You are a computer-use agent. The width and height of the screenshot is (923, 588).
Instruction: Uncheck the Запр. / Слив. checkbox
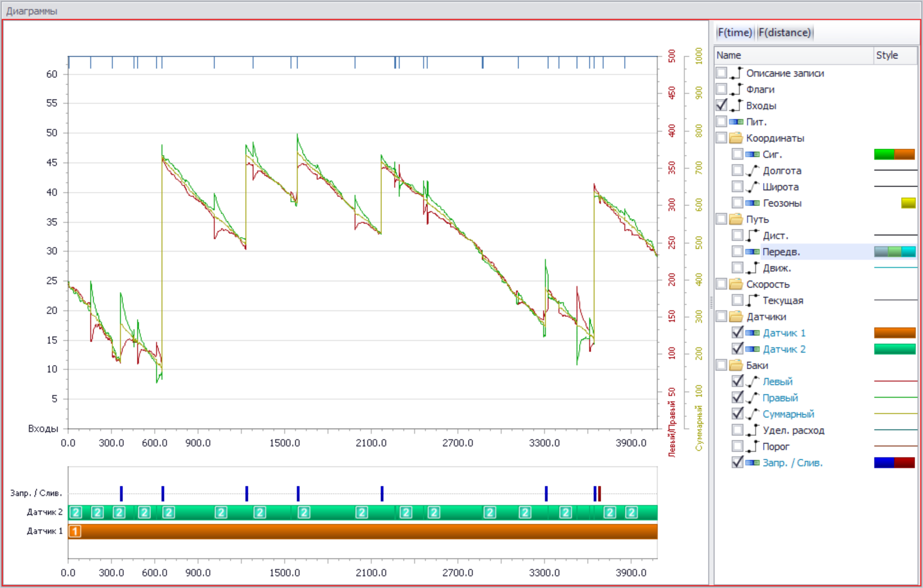[x=737, y=462]
